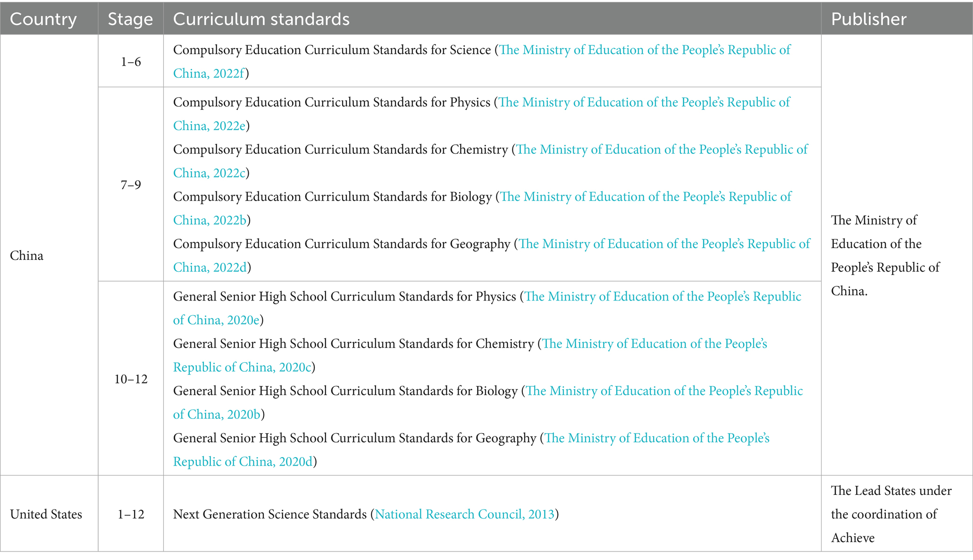Open the 2020c senior high Chemistry citation
Screen dimensions: 973x560
pyautogui.click(x=654, y=344)
